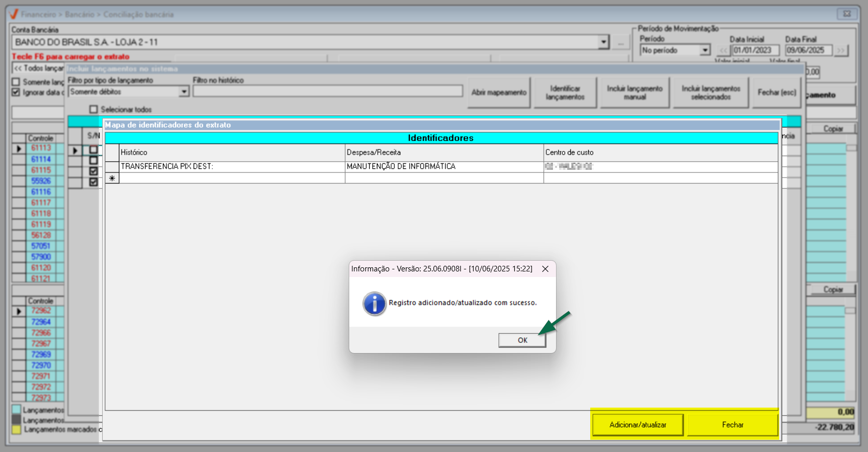The height and width of the screenshot is (452, 868).
Task: Select Controle row 61114
Action: [41, 159]
